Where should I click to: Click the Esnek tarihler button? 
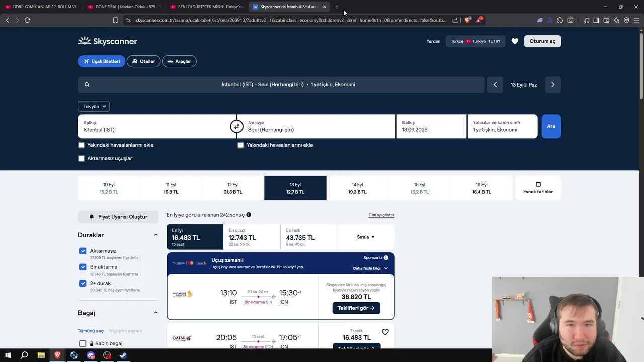(x=538, y=188)
